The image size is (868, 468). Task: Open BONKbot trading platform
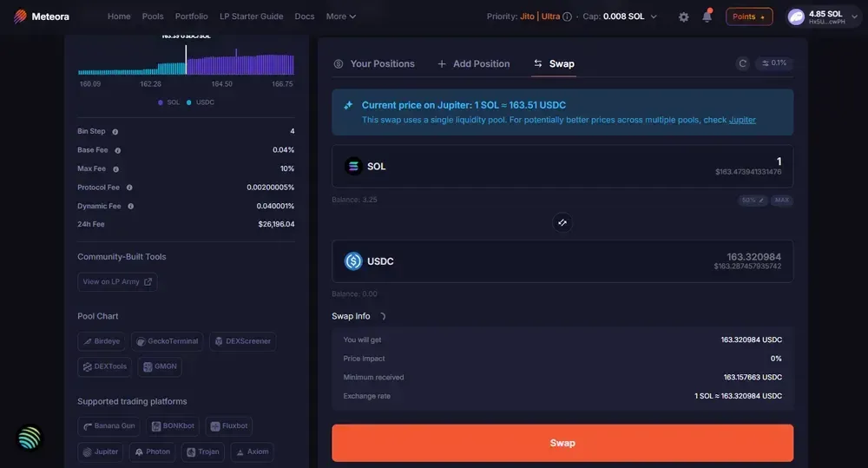[173, 426]
